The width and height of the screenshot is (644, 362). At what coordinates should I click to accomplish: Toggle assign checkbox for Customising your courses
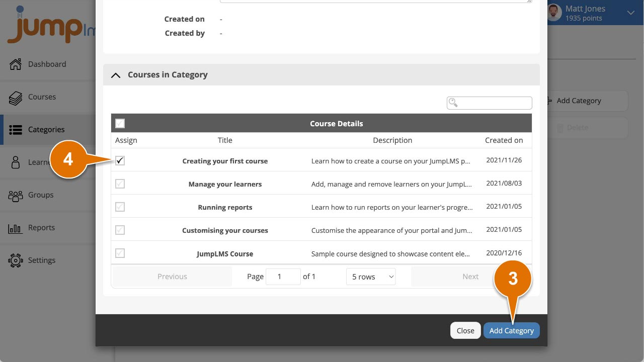coord(120,230)
